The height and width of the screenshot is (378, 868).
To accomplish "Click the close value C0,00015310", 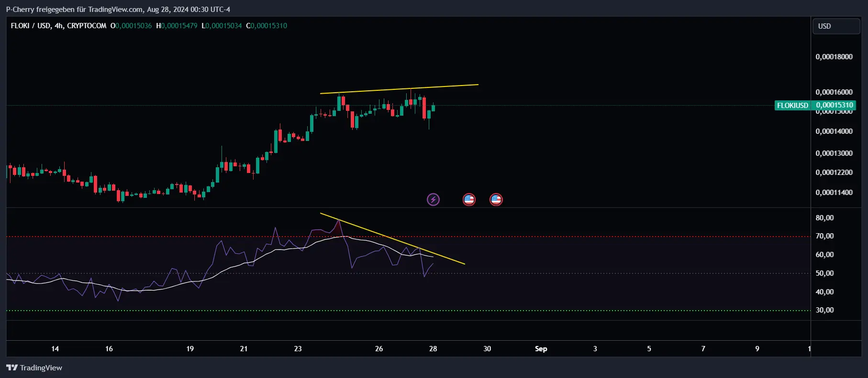I will click(267, 26).
